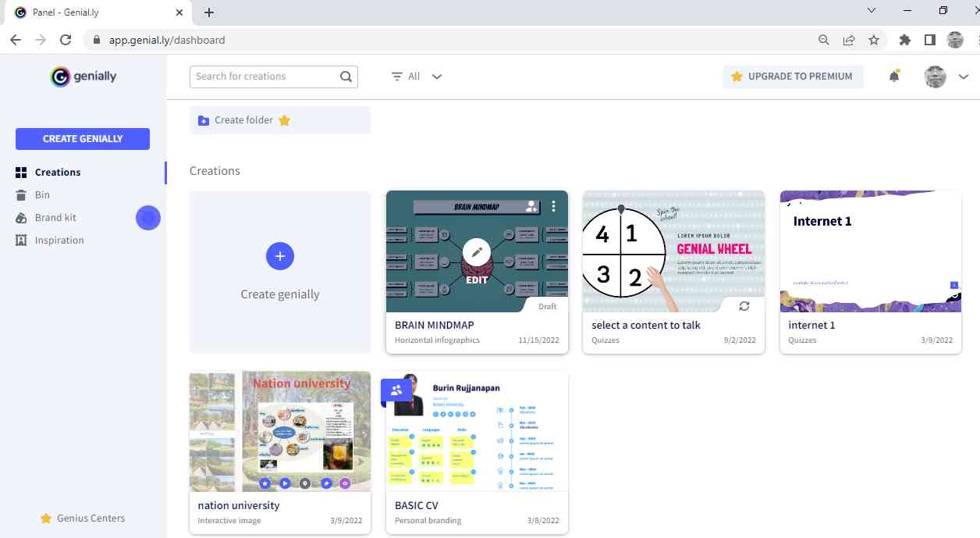Screen dimensions: 980x538
Task: Click the blue plus Create genially circle
Action: (280, 256)
